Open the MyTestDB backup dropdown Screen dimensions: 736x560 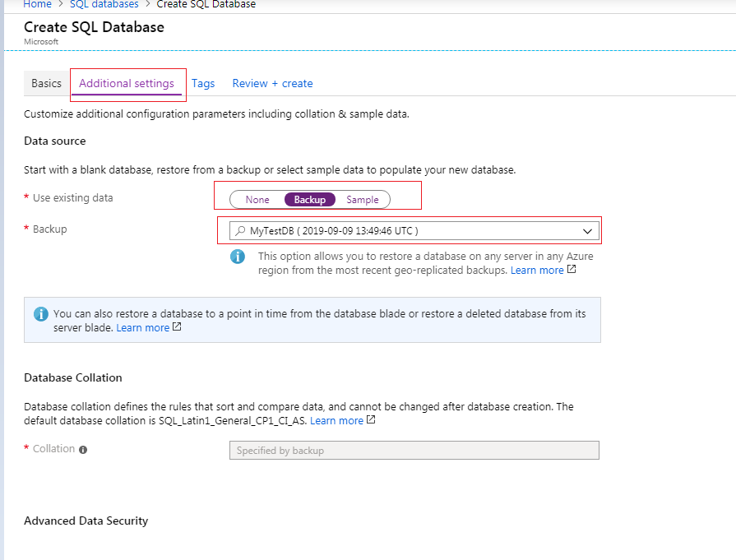(x=409, y=231)
